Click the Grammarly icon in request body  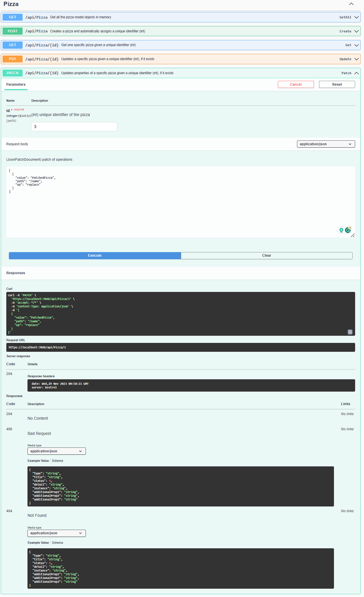[x=348, y=230]
